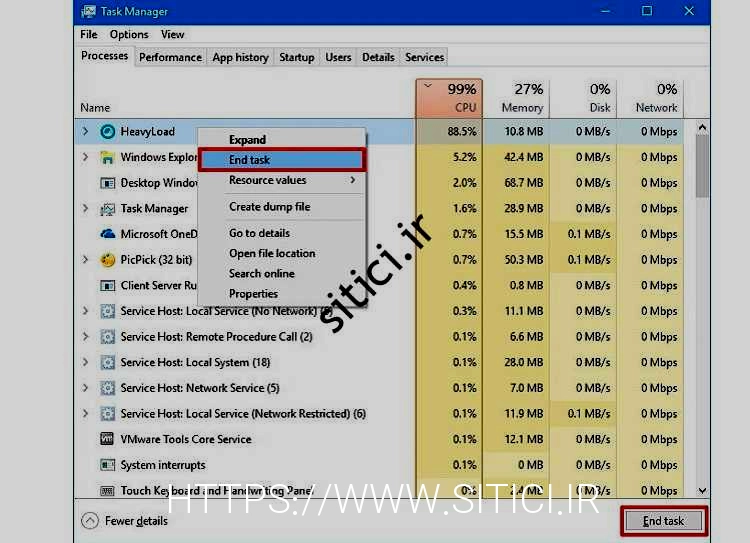The height and width of the screenshot is (543, 750).
Task: Expand the Windows Explorer process group
Action: (85, 157)
